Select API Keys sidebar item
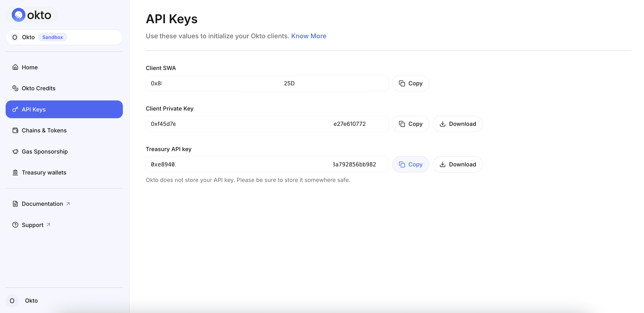Screen dimensions: 644x313 point(64,109)
